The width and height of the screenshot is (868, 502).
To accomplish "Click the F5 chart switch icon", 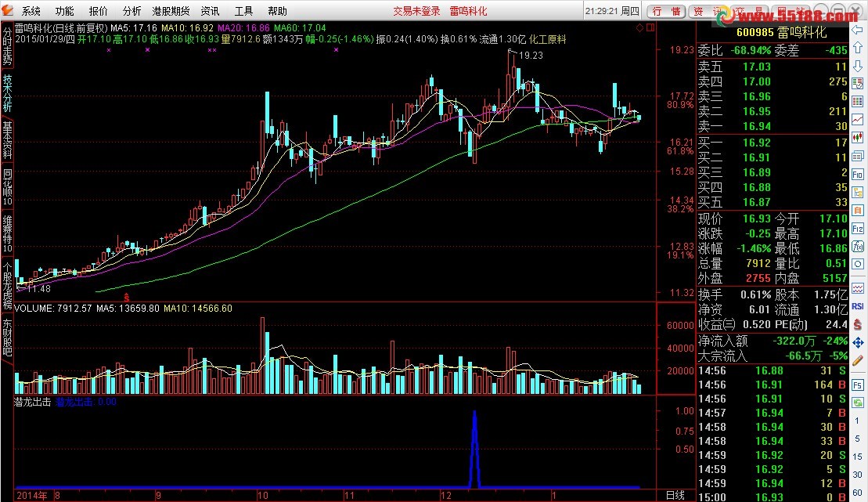I will [x=858, y=385].
